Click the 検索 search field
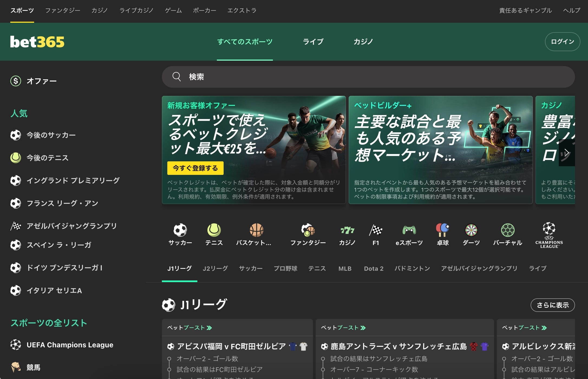Image resolution: width=588 pixels, height=379 pixels. (x=368, y=77)
